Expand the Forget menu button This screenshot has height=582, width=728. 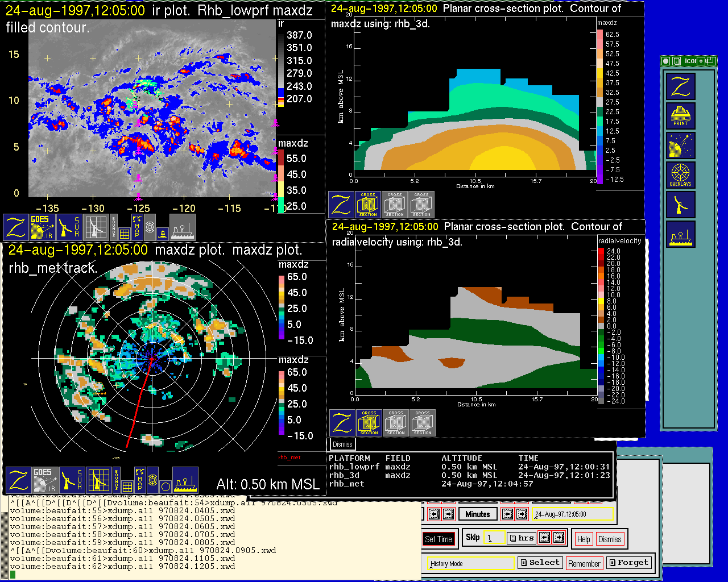pyautogui.click(x=628, y=563)
